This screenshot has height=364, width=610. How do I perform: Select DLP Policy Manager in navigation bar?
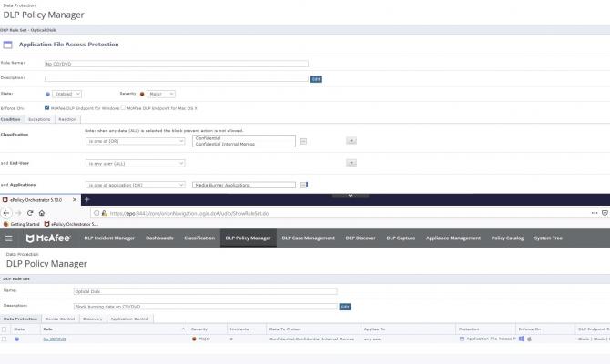pos(249,238)
